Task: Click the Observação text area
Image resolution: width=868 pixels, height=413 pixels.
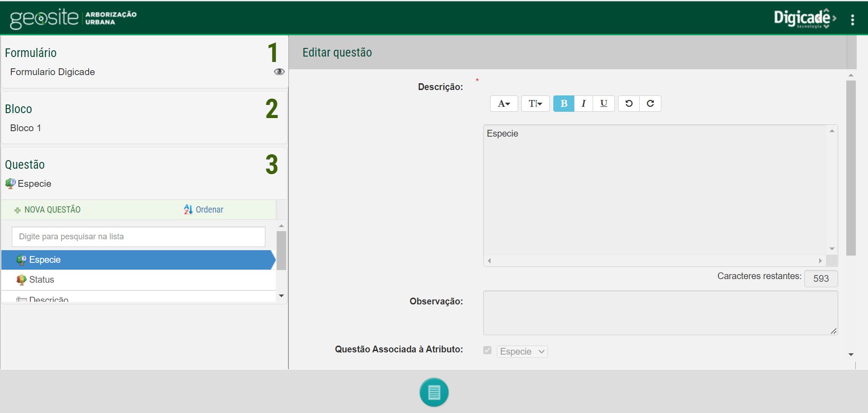Action: tap(660, 313)
